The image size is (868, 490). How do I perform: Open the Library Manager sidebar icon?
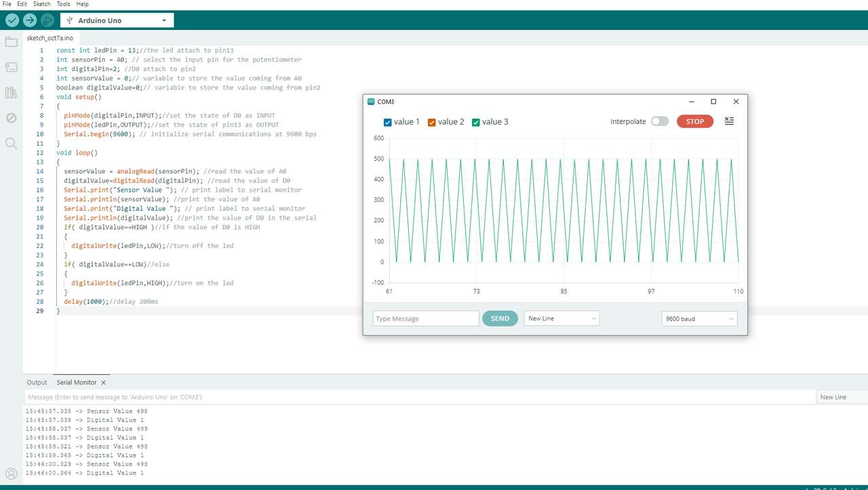coord(11,93)
